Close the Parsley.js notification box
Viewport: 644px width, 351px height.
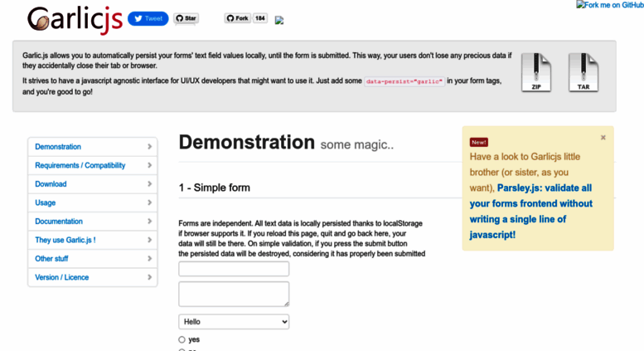click(603, 138)
